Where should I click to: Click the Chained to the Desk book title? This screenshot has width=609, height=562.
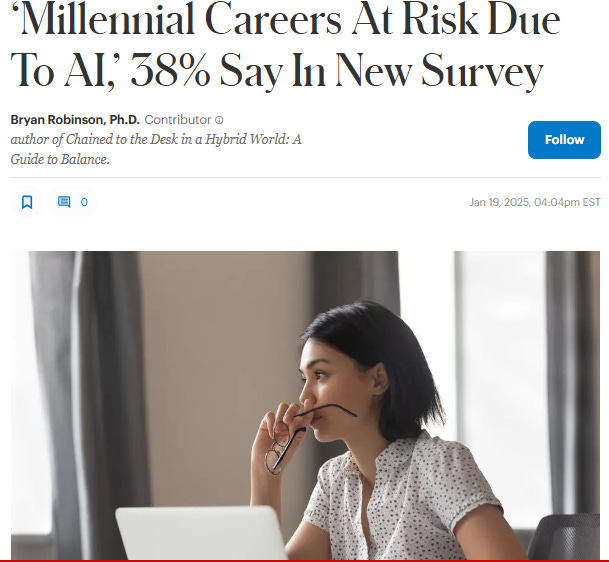[183, 139]
